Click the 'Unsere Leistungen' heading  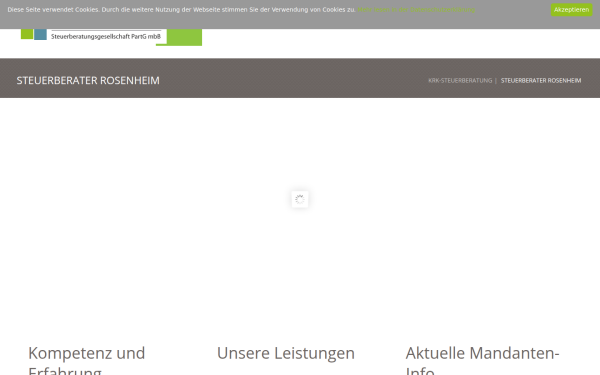click(285, 353)
